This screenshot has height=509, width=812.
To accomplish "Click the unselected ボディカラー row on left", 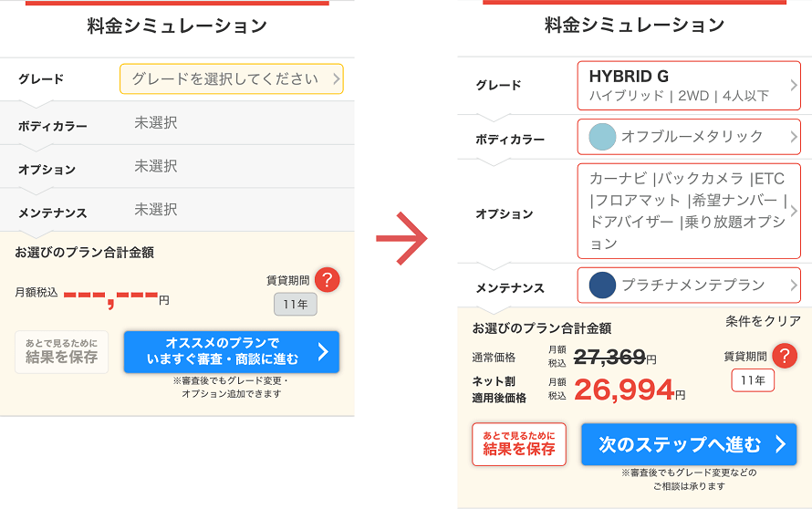I will point(177,123).
